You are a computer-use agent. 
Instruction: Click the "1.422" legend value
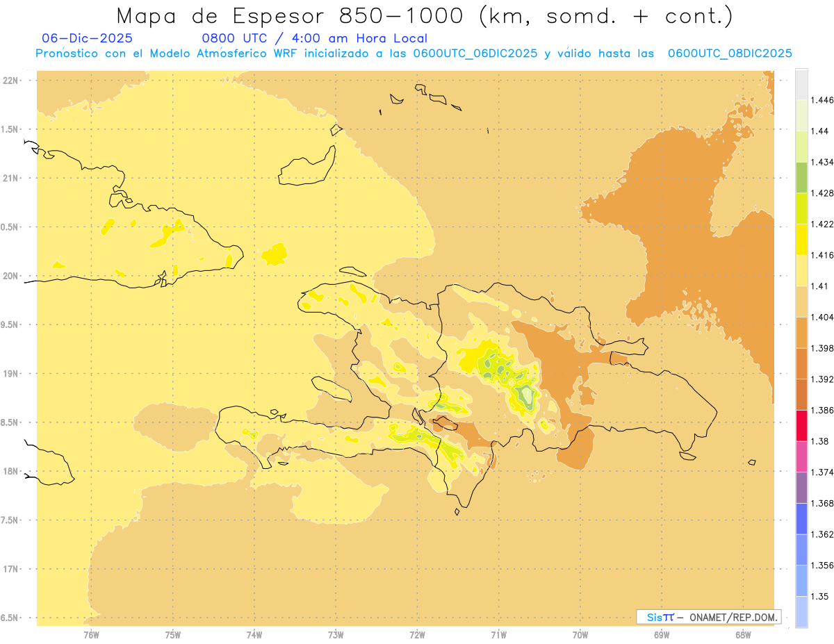coord(822,224)
